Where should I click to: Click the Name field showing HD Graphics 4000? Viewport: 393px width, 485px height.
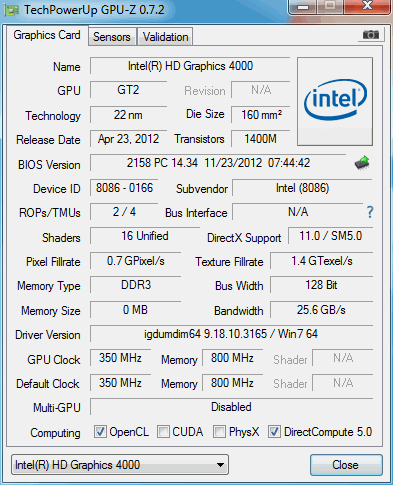190,66
